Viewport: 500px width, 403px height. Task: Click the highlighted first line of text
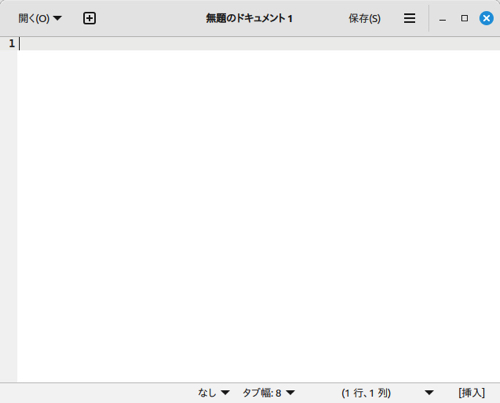pos(258,44)
